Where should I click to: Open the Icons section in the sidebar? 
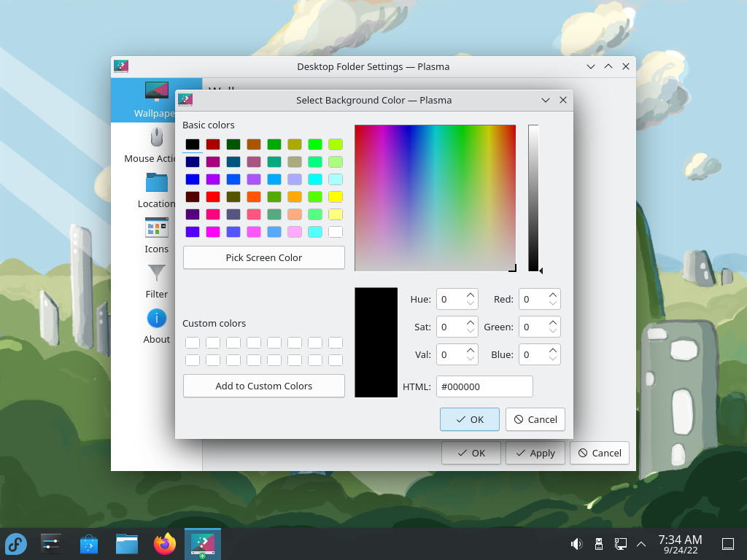157,236
